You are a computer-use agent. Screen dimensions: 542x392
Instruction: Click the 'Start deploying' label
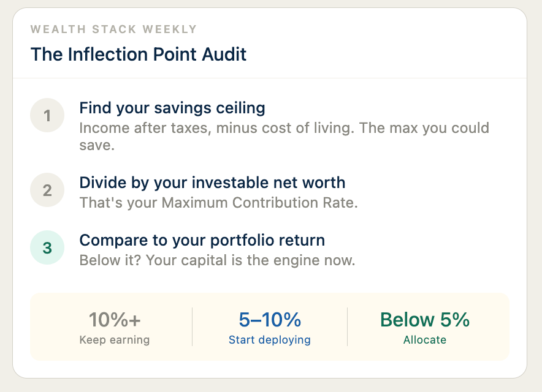[x=270, y=340]
